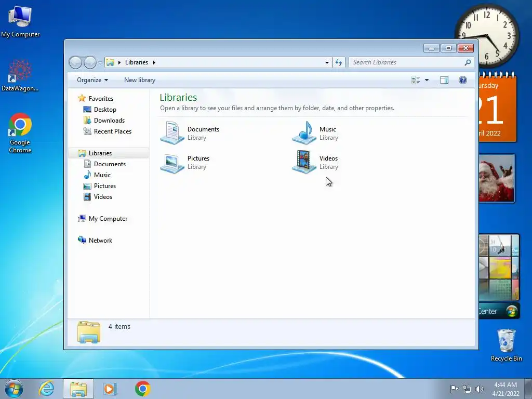
Task: Click the Network icon in sidebar
Action: point(82,240)
